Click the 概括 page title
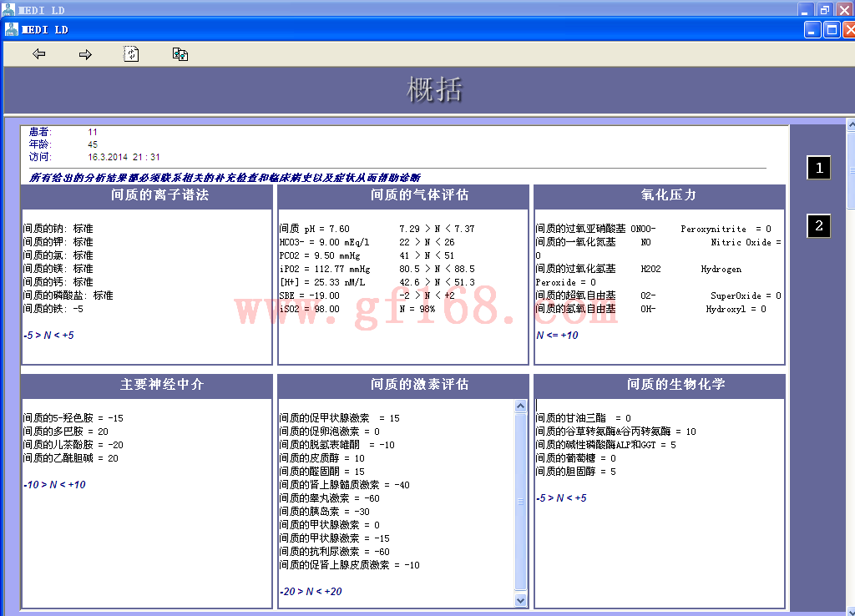 [434, 89]
